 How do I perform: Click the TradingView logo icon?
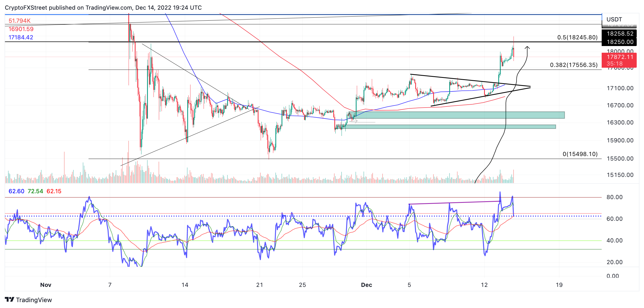point(9,299)
